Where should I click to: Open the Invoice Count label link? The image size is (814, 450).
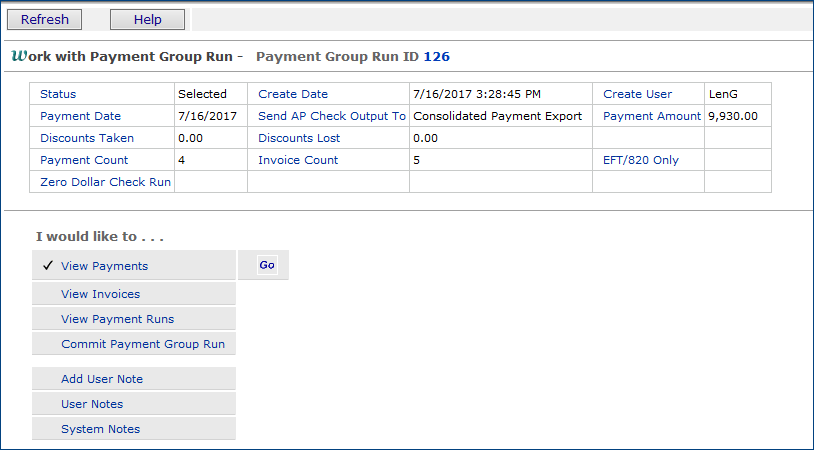click(298, 160)
